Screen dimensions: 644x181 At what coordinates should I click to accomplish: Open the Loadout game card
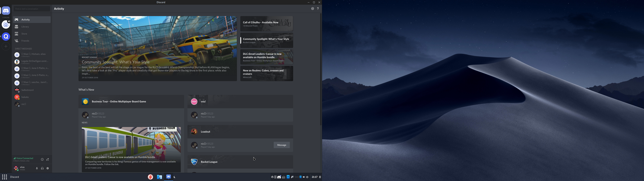[x=240, y=132]
